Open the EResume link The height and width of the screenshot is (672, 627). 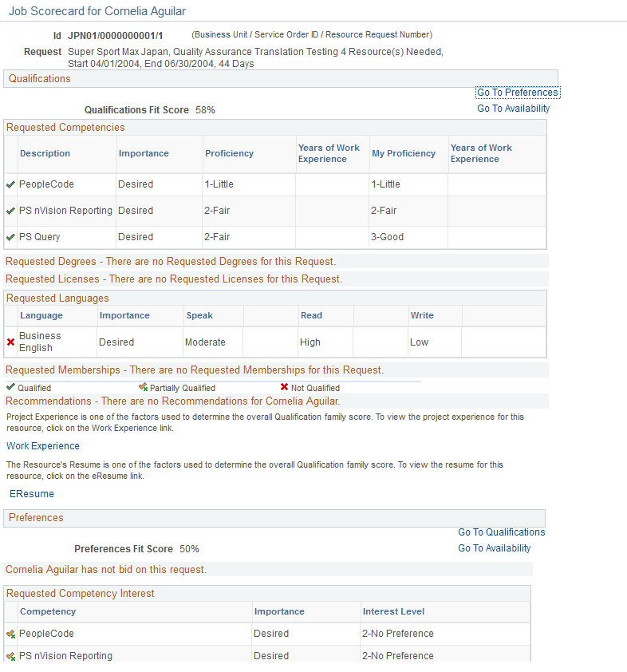point(32,494)
